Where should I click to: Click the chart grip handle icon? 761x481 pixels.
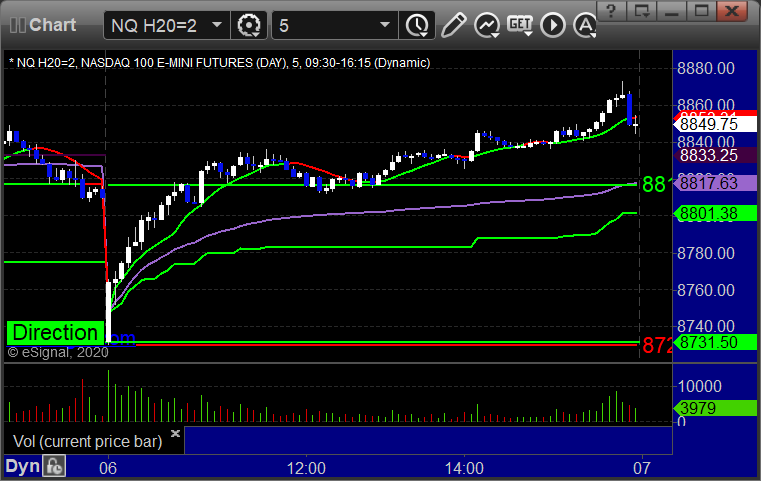tap(17, 25)
